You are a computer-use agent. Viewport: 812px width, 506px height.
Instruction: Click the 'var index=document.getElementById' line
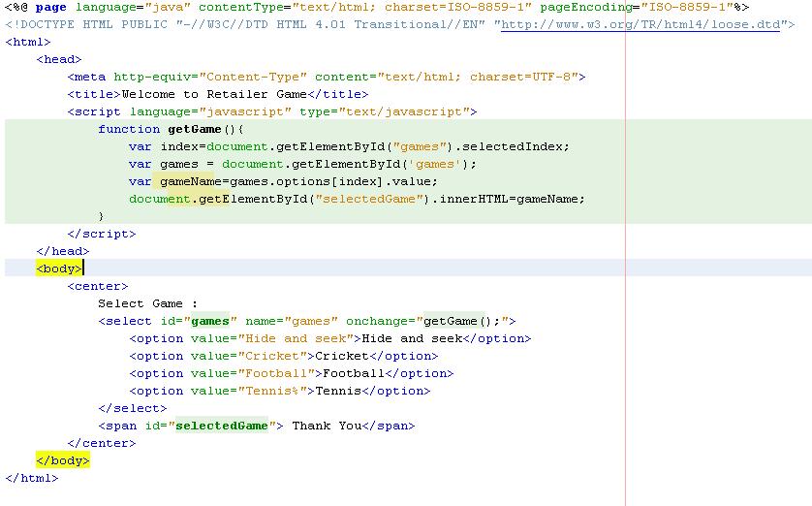click(349, 146)
